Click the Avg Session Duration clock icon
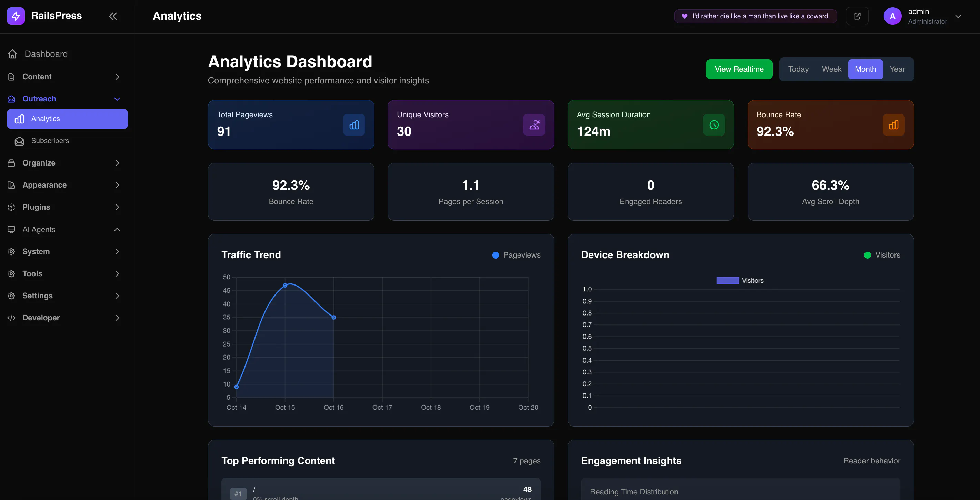The image size is (980, 500). [714, 125]
